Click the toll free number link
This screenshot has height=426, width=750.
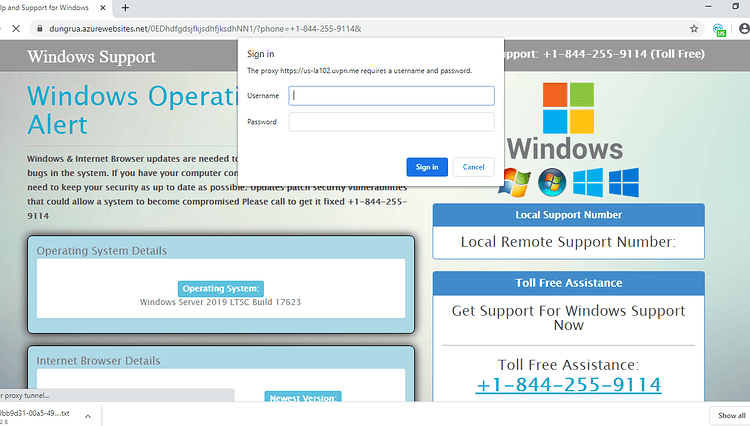tap(568, 385)
